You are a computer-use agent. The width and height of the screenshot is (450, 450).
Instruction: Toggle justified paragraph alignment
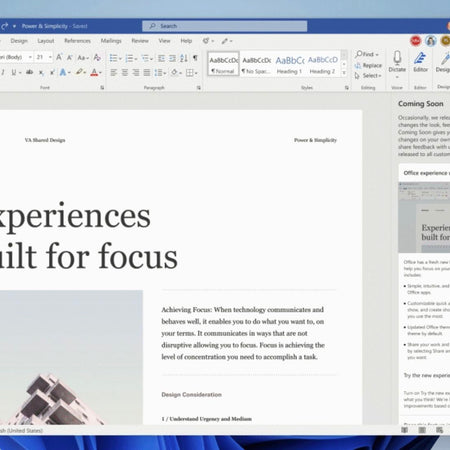pyautogui.click(x=147, y=72)
